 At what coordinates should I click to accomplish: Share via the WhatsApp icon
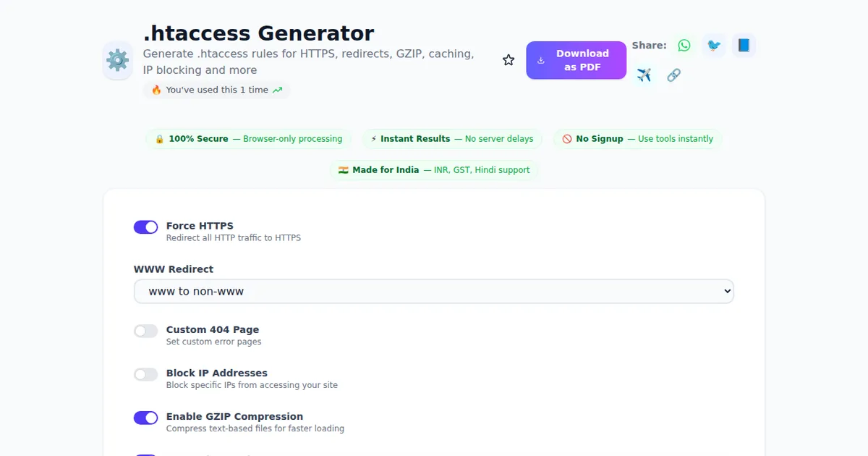[x=684, y=46]
